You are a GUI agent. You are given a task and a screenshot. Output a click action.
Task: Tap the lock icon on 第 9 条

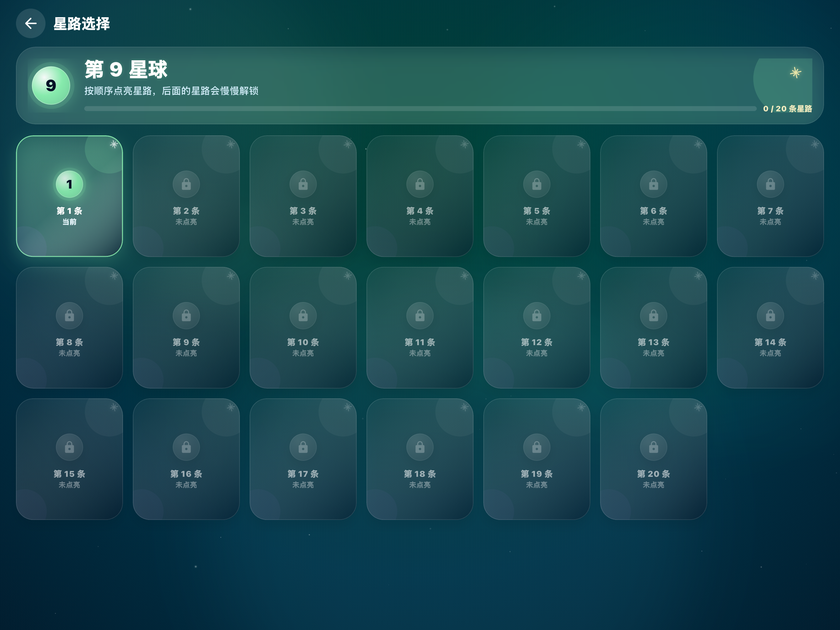click(x=186, y=316)
